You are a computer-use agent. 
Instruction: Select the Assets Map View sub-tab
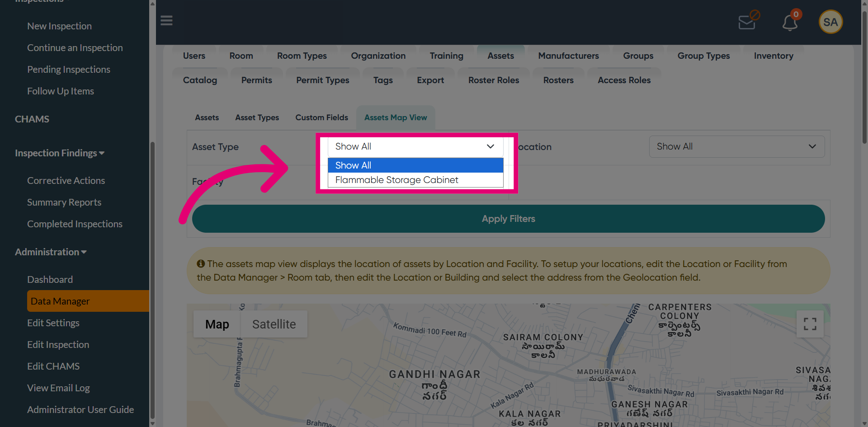coord(396,117)
